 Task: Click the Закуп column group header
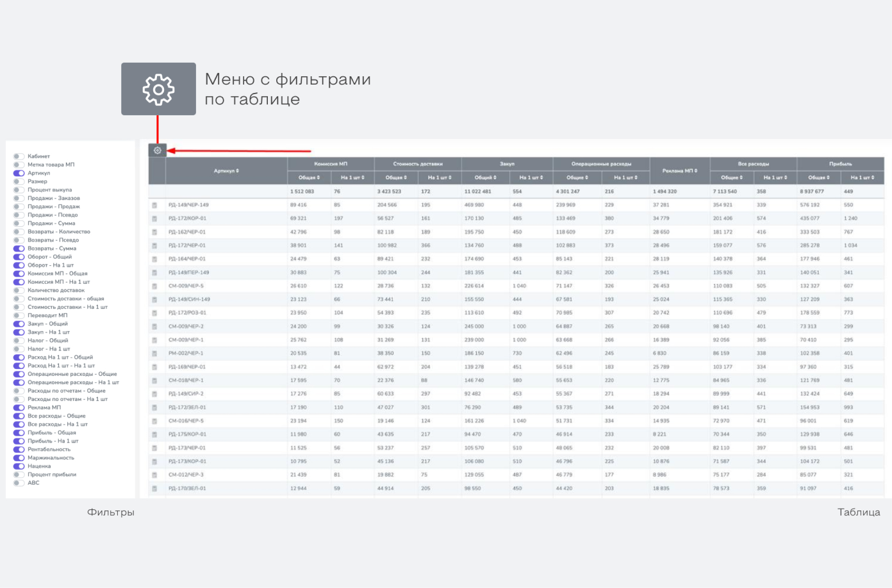click(x=507, y=164)
